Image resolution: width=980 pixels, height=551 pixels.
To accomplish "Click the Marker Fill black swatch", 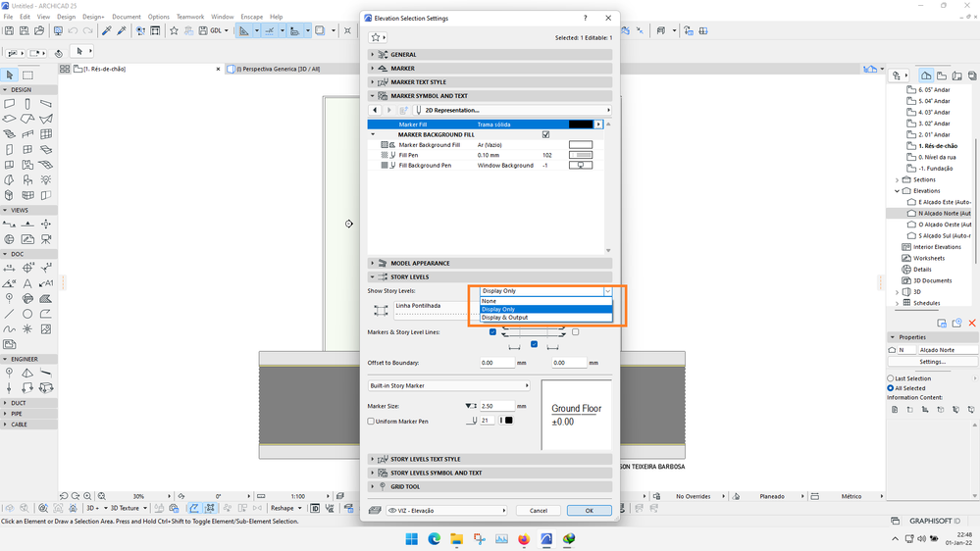I will pos(581,125).
